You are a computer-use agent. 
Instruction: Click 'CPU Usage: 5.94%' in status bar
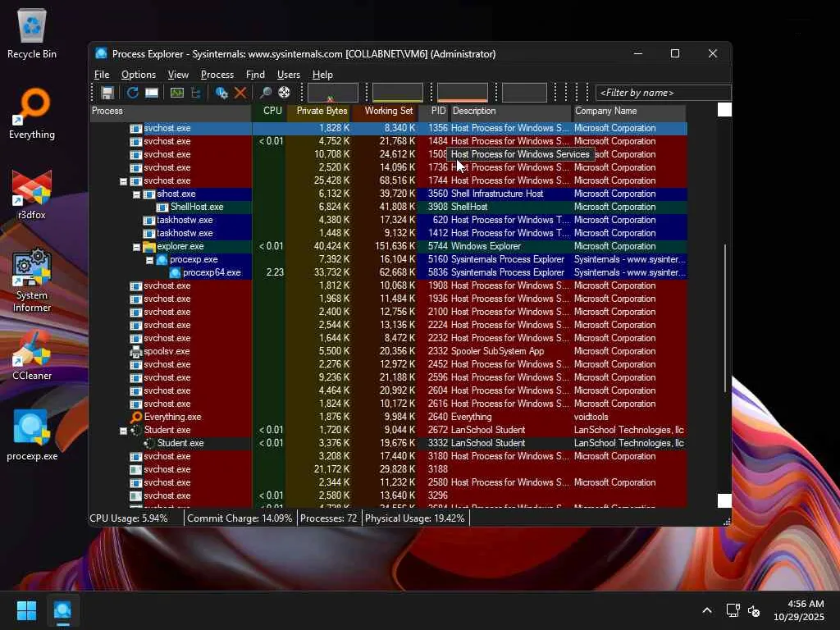pos(129,518)
